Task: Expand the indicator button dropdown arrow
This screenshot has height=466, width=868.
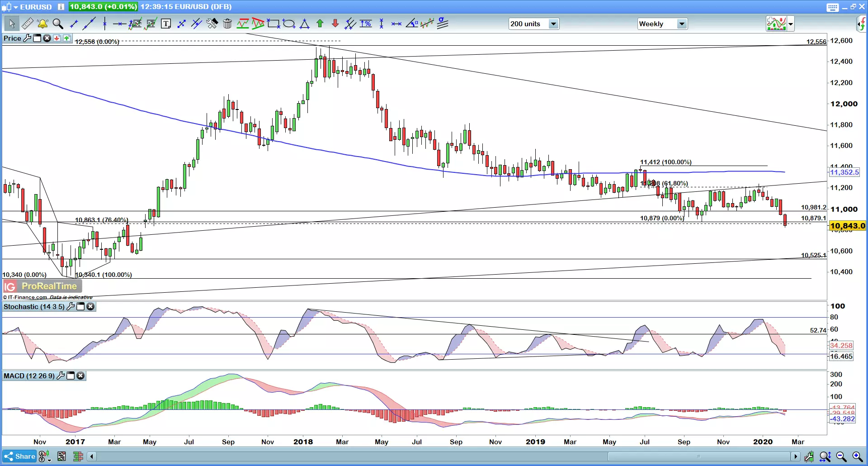Action: point(791,24)
